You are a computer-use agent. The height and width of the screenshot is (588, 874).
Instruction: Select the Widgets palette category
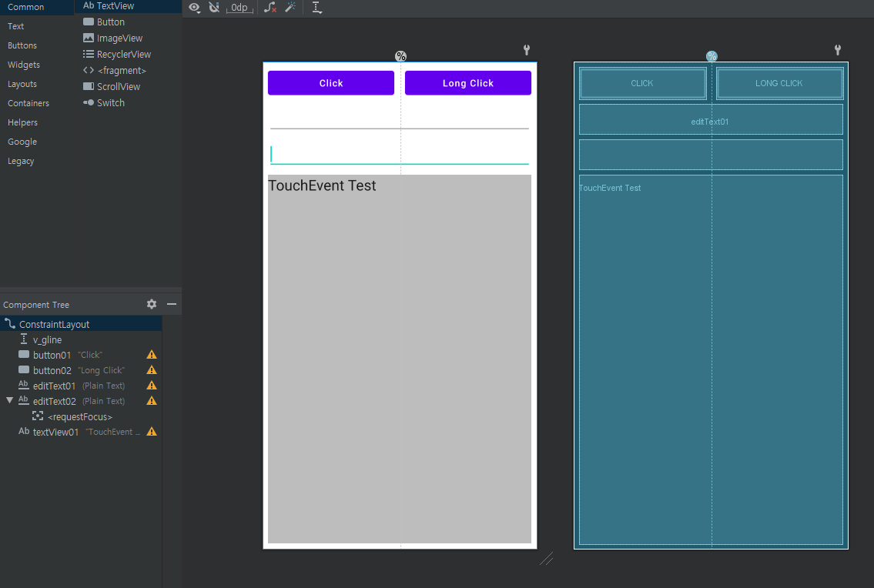tap(37, 65)
